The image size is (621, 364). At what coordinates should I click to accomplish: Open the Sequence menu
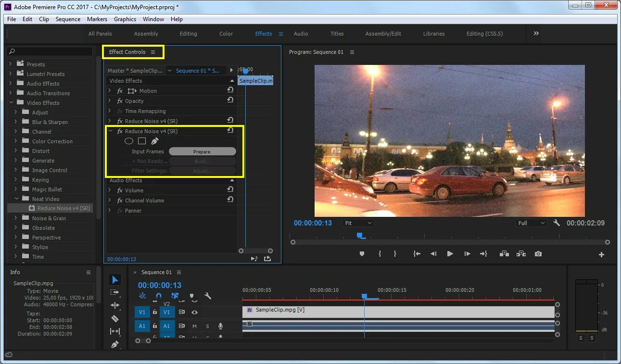point(68,19)
